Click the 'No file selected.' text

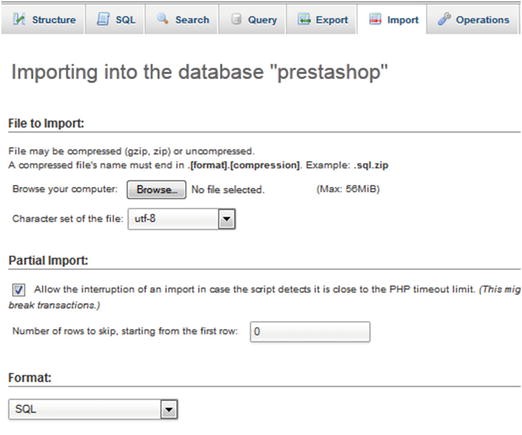(228, 190)
